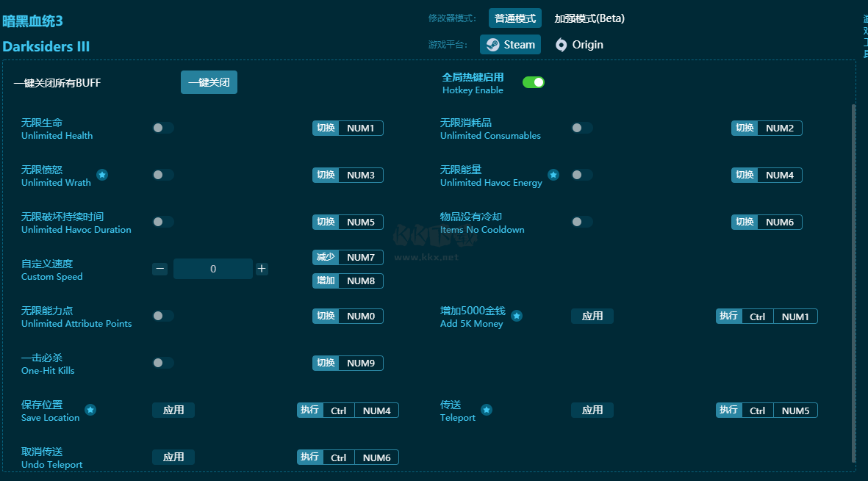Screen dimensions: 868x481
Task: Click the 游戏平台 label
Action: click(448, 45)
